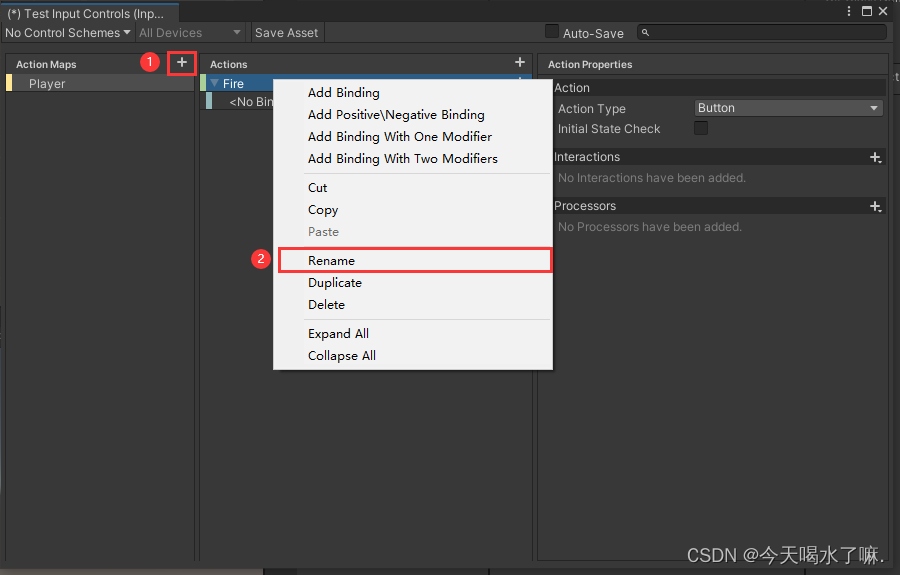
Task: Select the Test Input Controls tab
Action: click(x=89, y=13)
